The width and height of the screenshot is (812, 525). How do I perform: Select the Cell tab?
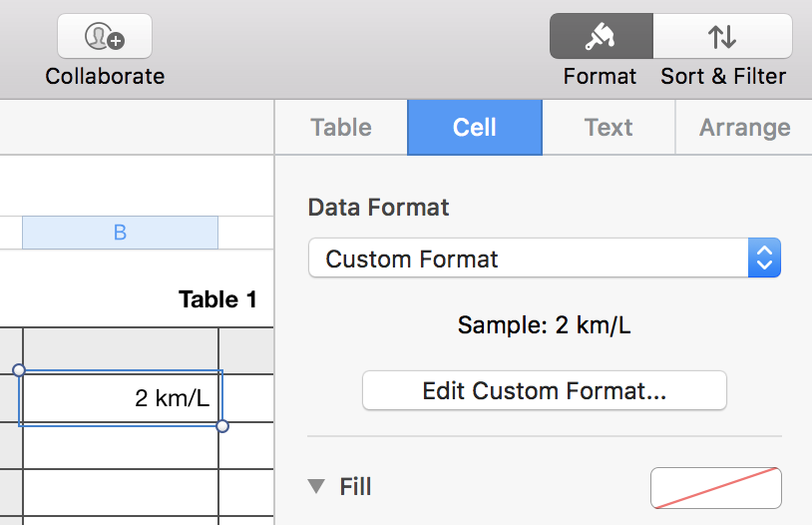(475, 128)
